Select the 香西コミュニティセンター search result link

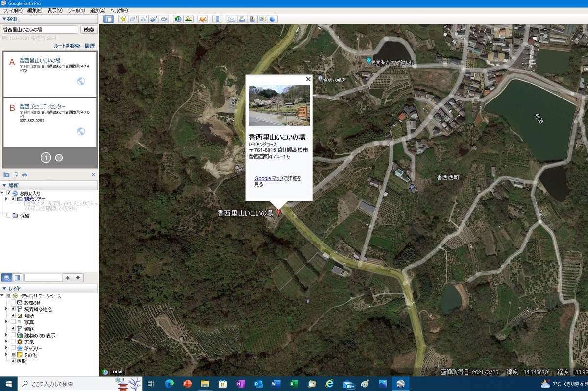click(x=43, y=106)
